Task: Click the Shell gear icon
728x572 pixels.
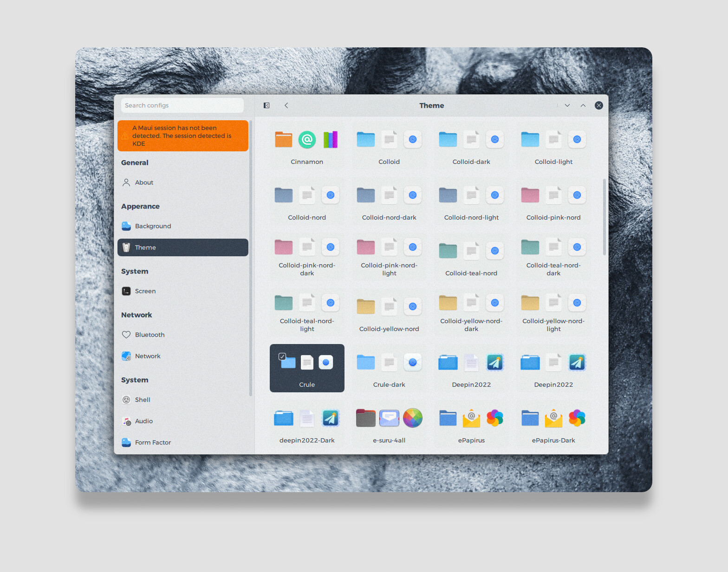Action: point(126,400)
